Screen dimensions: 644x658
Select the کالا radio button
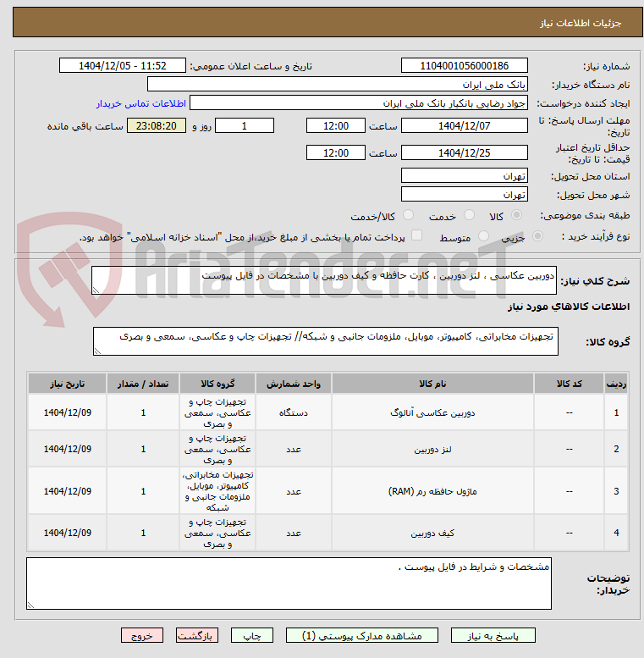(516, 215)
